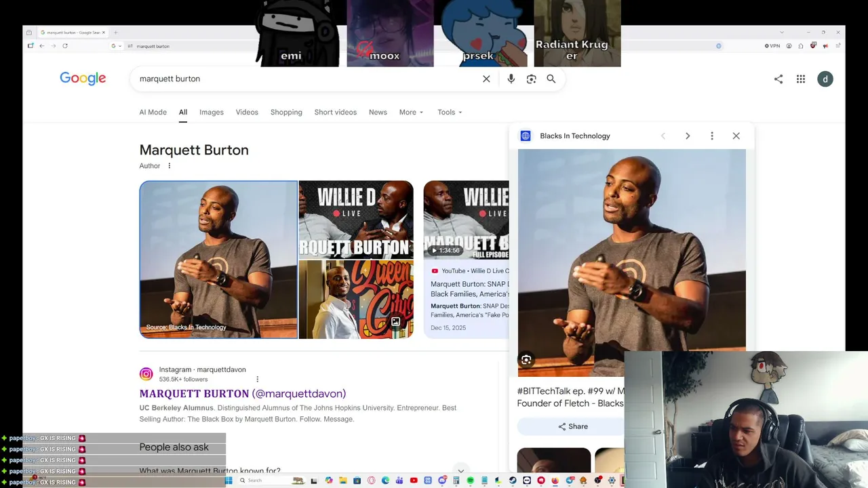Image resolution: width=868 pixels, height=488 pixels.
Task: Click the Google logo
Action: (83, 79)
